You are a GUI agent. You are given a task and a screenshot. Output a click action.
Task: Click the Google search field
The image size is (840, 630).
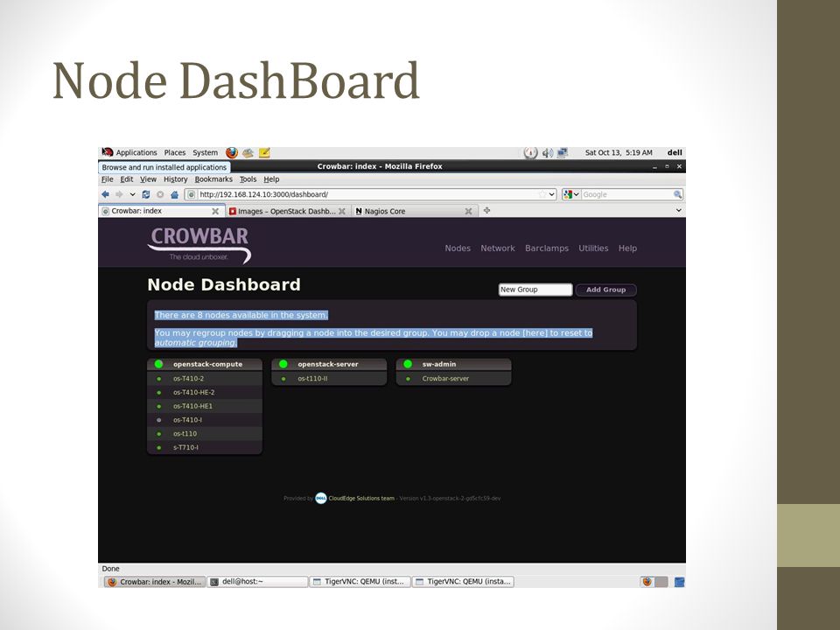[x=626, y=194]
